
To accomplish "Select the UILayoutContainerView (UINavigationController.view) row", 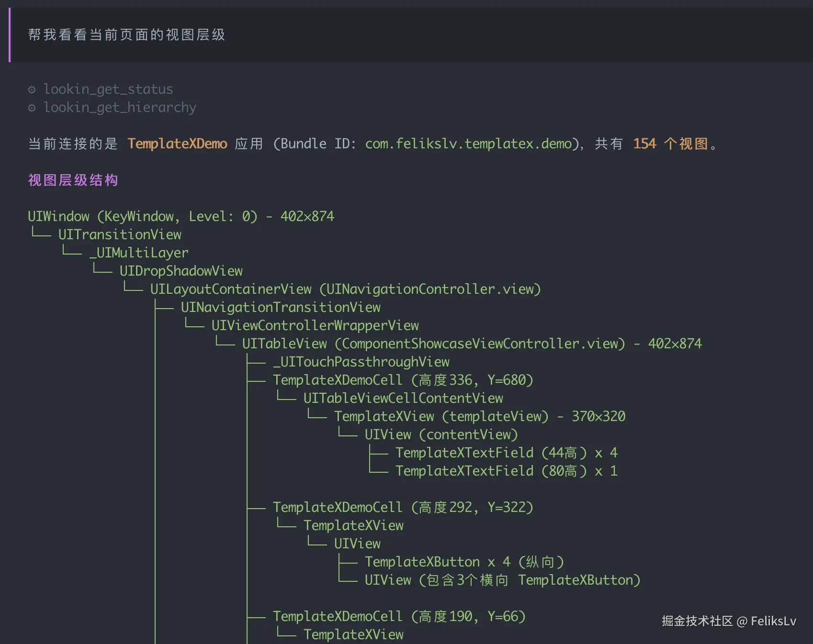I will coord(346,289).
